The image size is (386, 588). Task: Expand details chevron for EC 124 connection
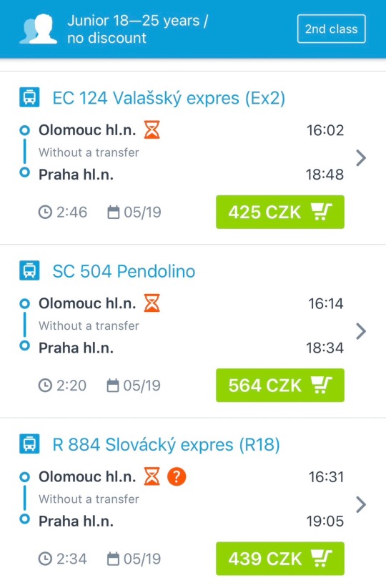pos(361,158)
